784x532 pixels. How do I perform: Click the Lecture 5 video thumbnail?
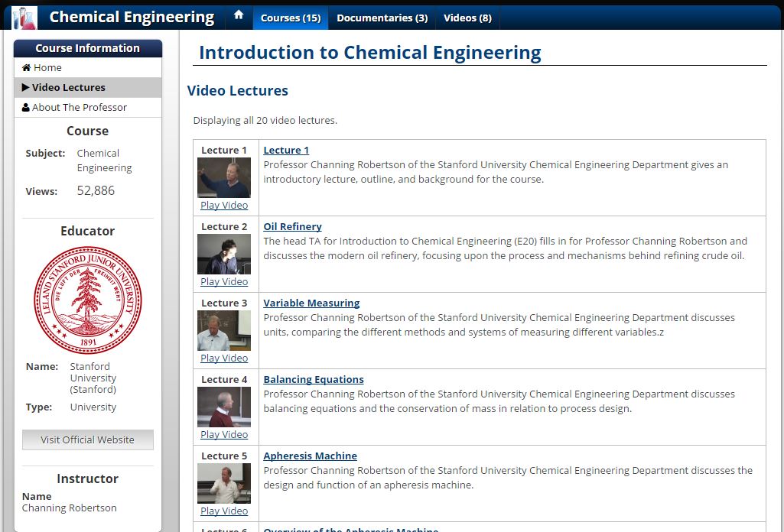224,483
